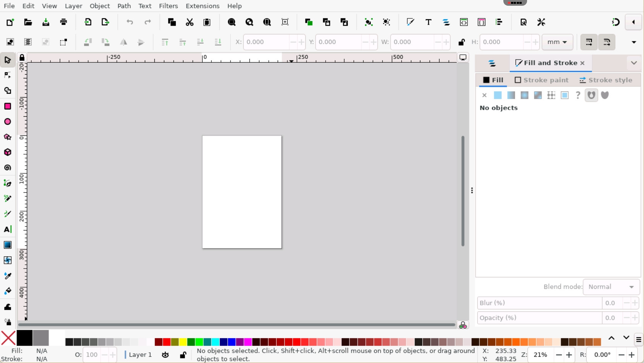Expand the dock panel chevron menu
The width and height of the screenshot is (644, 363).
[x=634, y=63]
